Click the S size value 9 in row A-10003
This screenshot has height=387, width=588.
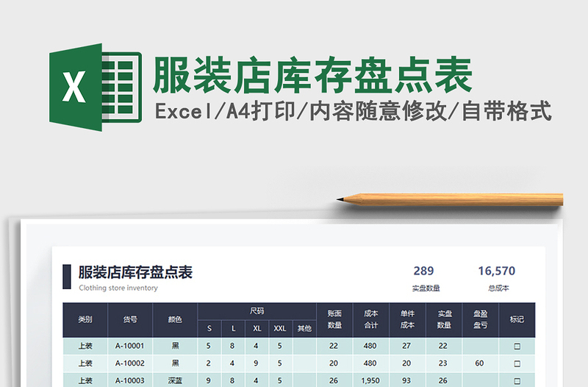[x=209, y=380]
